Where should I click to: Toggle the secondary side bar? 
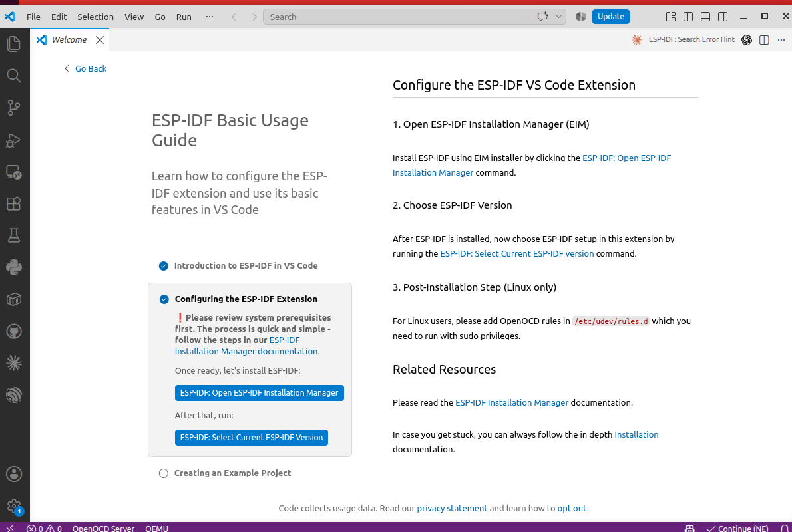(723, 17)
